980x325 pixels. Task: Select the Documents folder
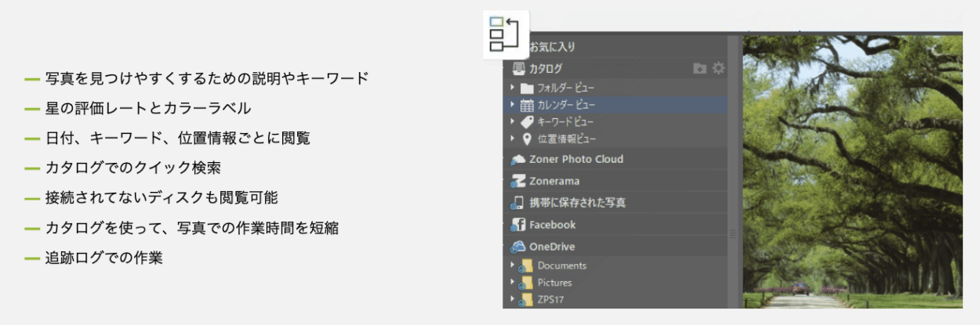point(562,265)
